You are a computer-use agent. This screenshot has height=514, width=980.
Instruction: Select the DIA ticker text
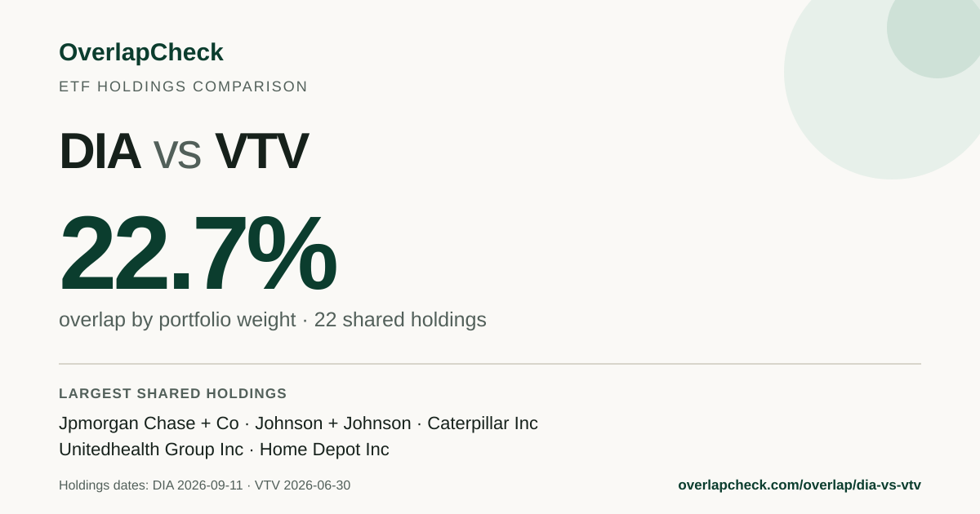pyautogui.click(x=100, y=151)
